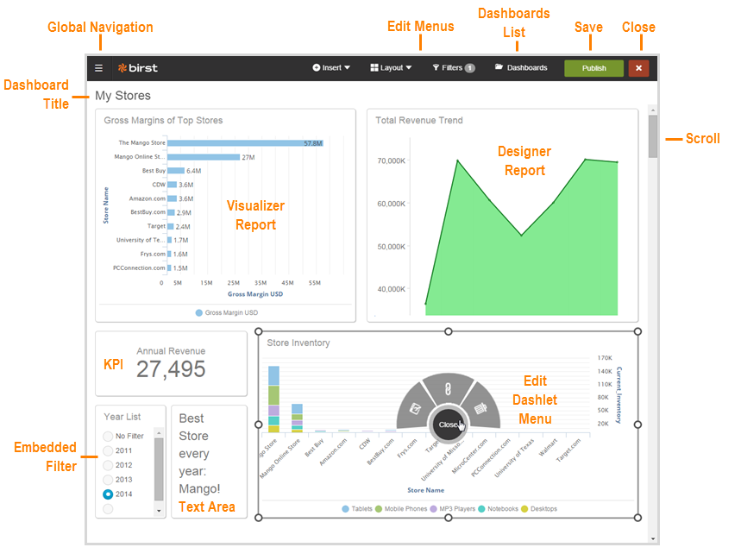Open the Dashboards list

(521, 68)
